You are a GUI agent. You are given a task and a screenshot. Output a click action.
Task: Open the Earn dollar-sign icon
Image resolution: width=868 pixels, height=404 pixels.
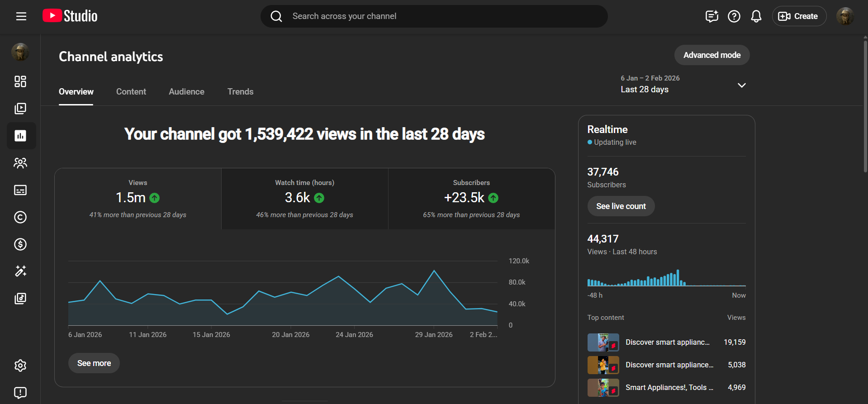click(20, 244)
